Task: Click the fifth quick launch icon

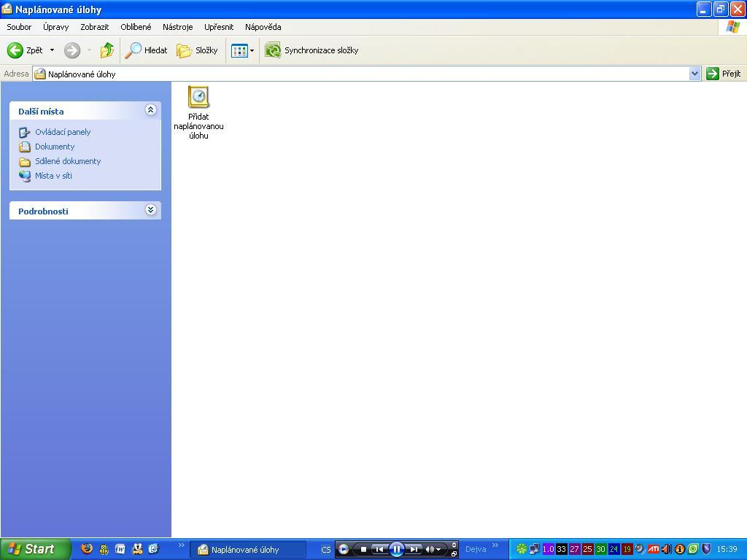Action: pyautogui.click(x=153, y=549)
